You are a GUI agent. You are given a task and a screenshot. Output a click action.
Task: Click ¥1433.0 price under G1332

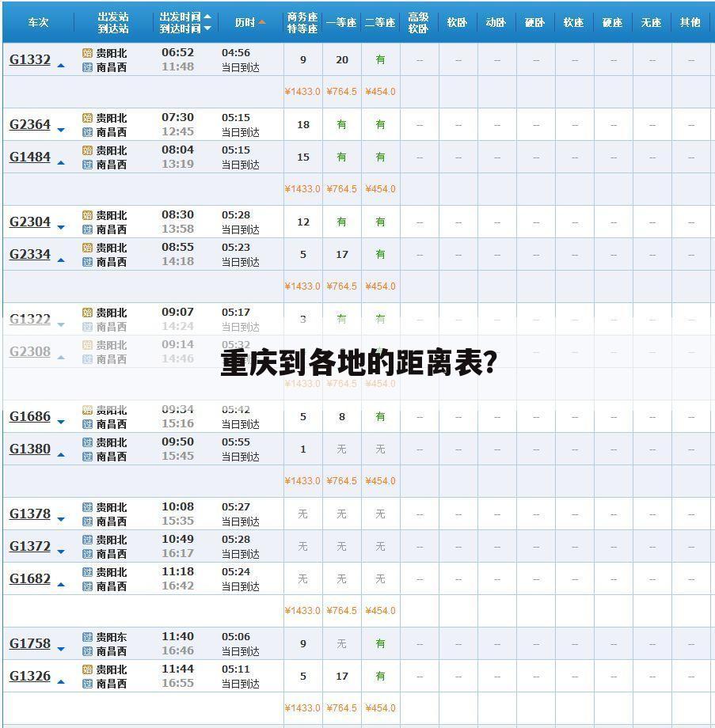click(302, 92)
